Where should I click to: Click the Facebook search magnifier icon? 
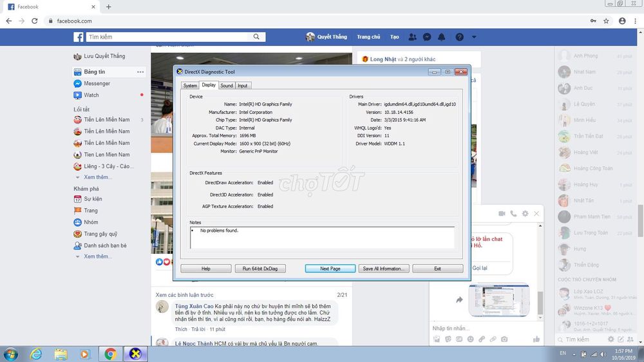click(x=256, y=37)
